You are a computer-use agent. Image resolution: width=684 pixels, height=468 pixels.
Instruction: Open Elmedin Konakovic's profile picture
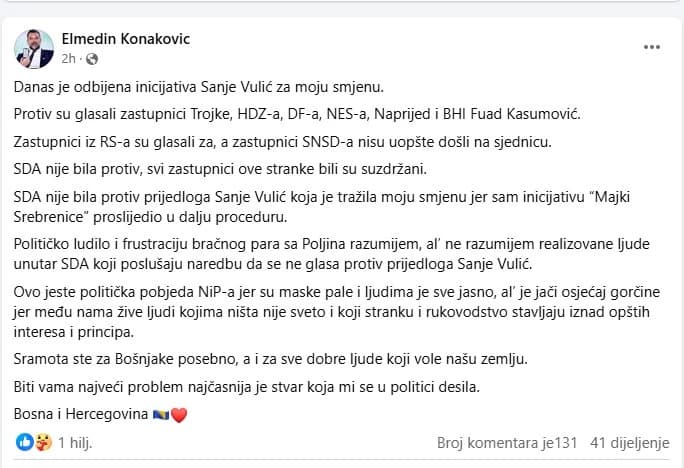click(34, 49)
